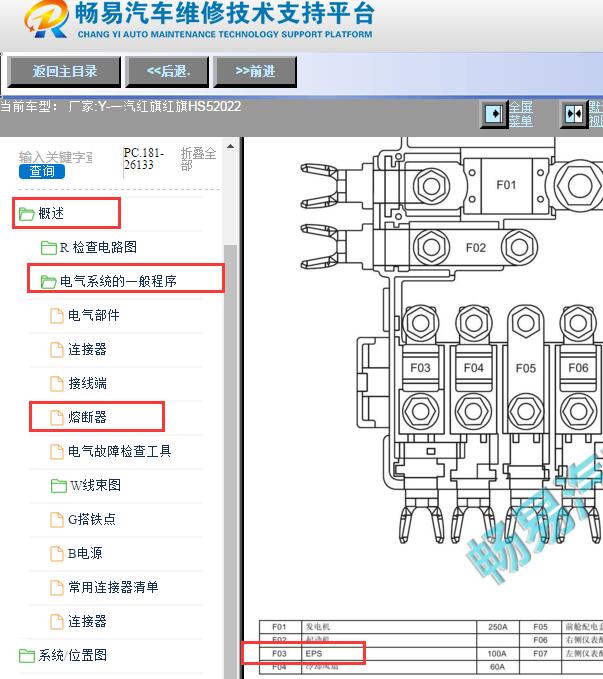Click the F06 fuse label in diagram
Viewport: 603px width, 679px height.
pos(578,368)
